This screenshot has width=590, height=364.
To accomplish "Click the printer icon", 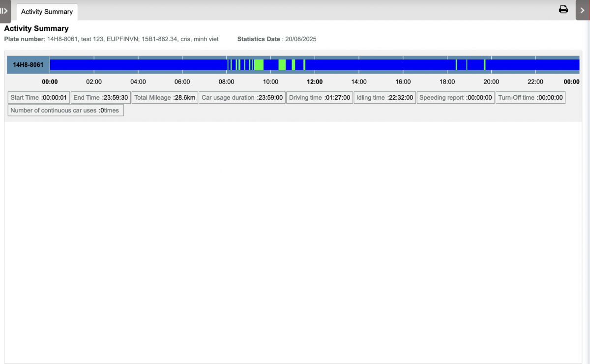I will coord(563,9).
